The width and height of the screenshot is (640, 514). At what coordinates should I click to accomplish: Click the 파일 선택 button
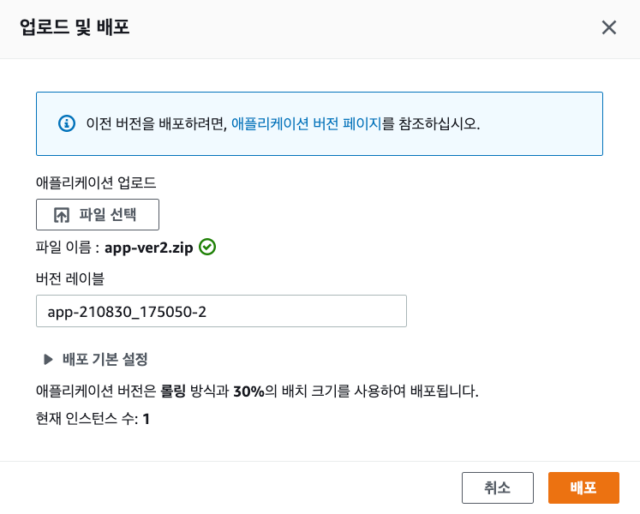click(98, 215)
